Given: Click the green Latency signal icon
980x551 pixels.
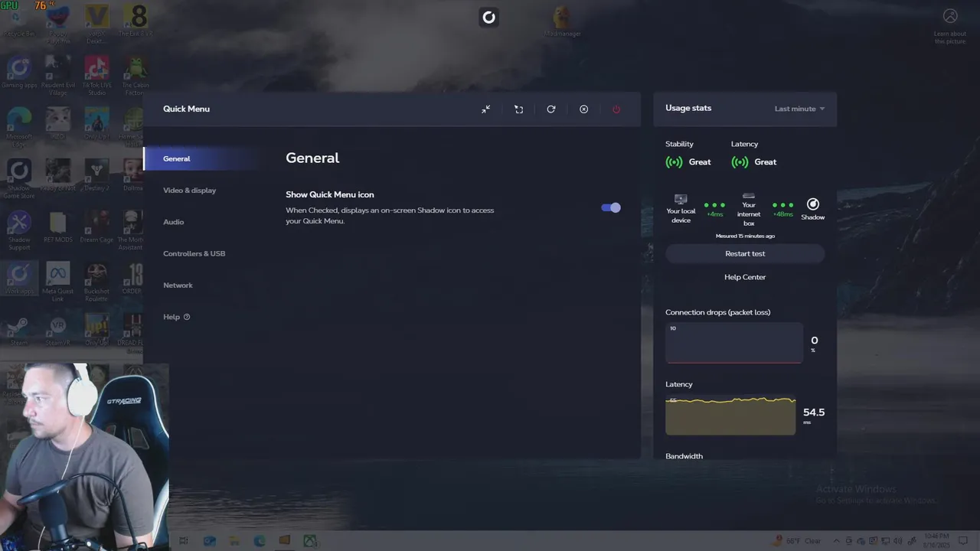Looking at the screenshot, I should click(x=740, y=162).
